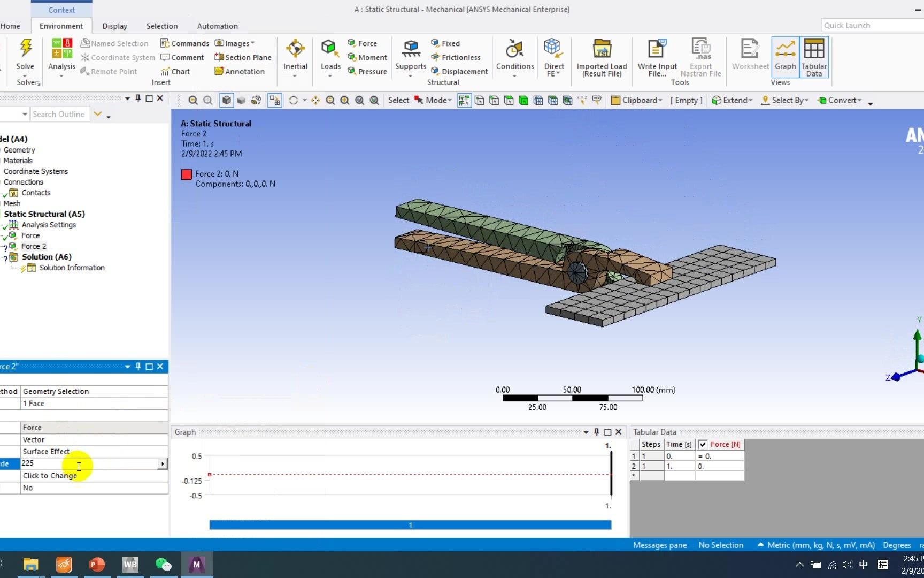
Task: Open the Convert dropdown
Action: (840, 100)
